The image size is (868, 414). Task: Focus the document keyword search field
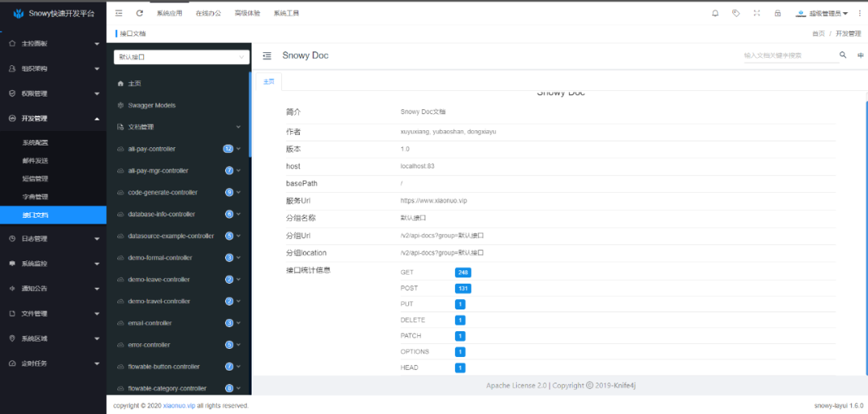coord(791,55)
